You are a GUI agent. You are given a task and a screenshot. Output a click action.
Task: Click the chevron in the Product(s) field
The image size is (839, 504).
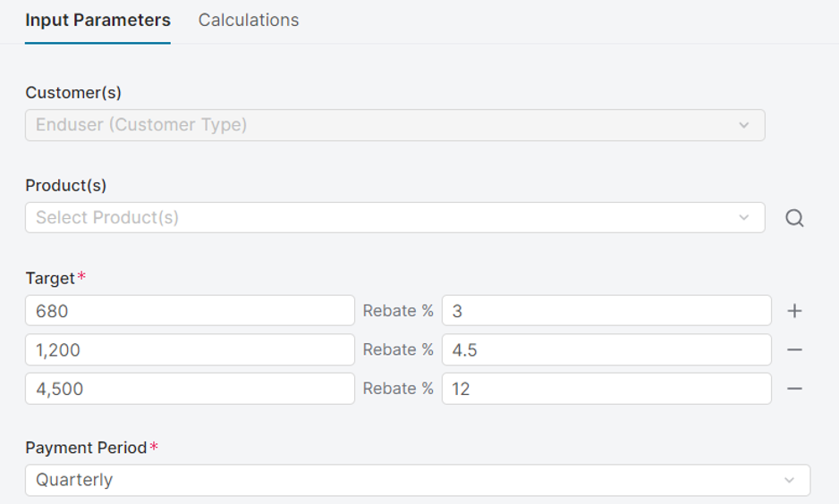744,217
